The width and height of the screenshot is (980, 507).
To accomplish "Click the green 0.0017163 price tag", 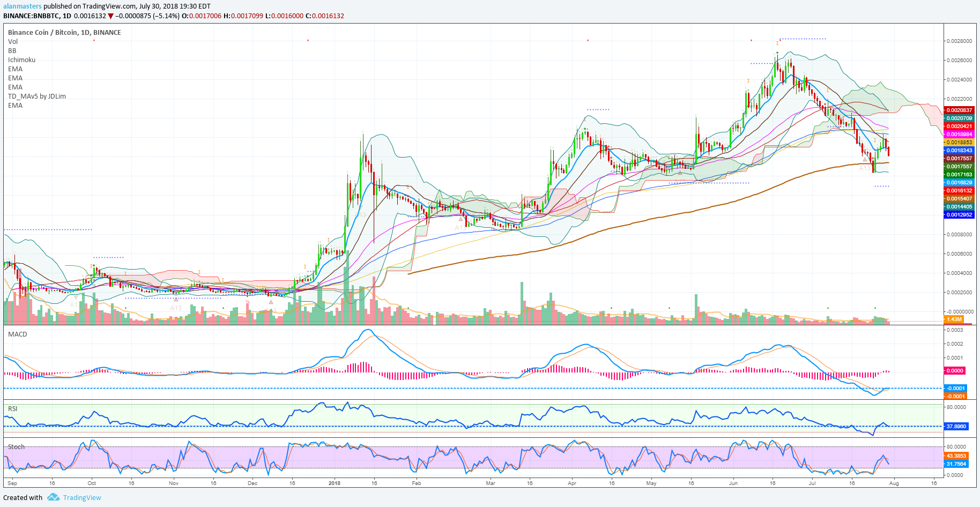I will click(959, 175).
